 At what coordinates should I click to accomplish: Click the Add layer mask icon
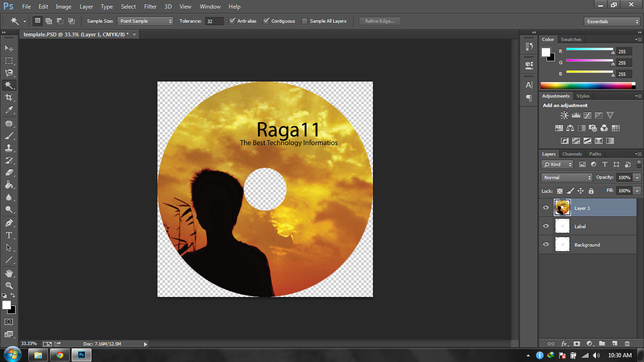point(576,344)
